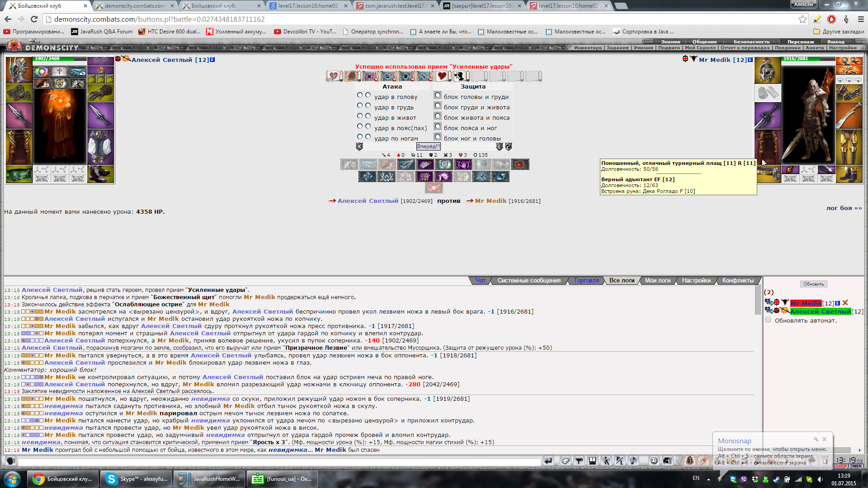Open the 'Поединки' menu item
Viewport: 868px width, 488px height.
(x=788, y=47)
